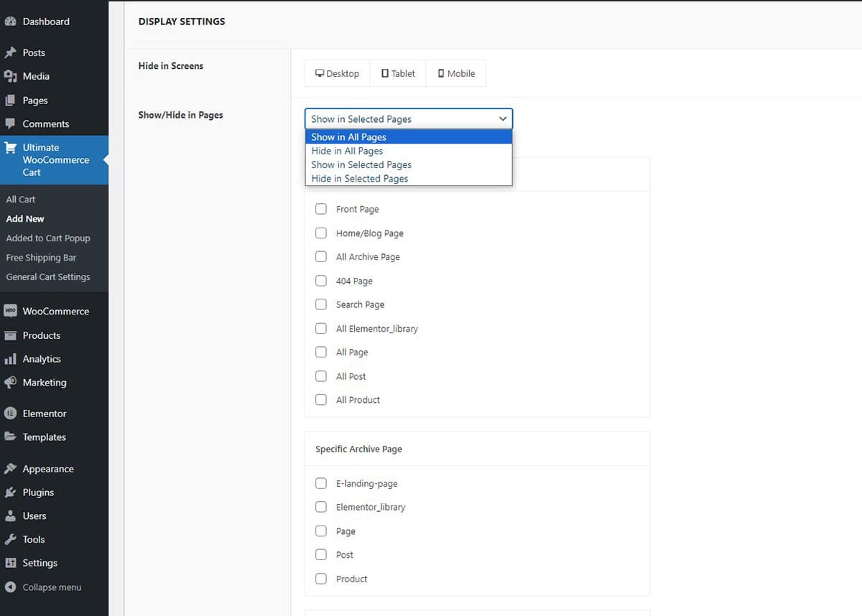Click the Settings sliders icon
The image size is (862, 616).
[x=10, y=563]
